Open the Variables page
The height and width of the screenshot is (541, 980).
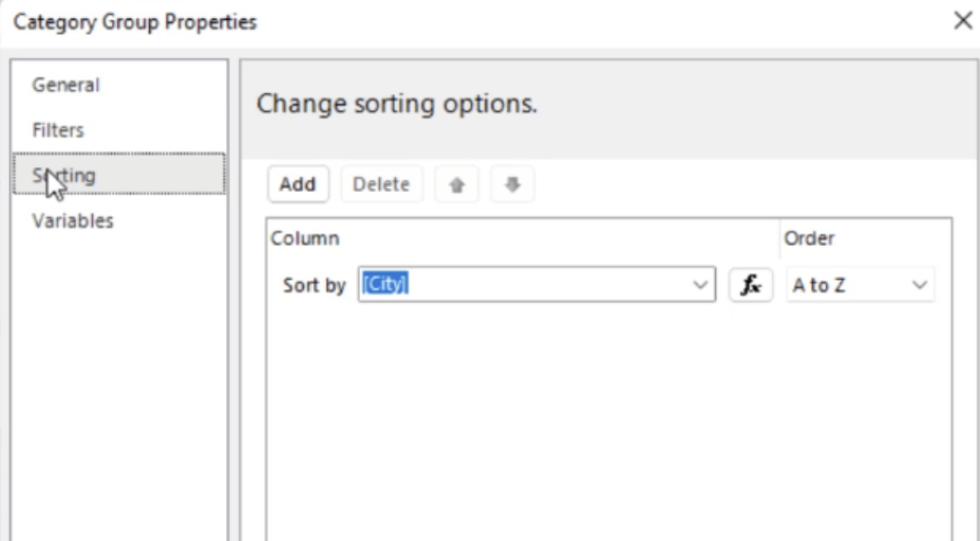72,220
